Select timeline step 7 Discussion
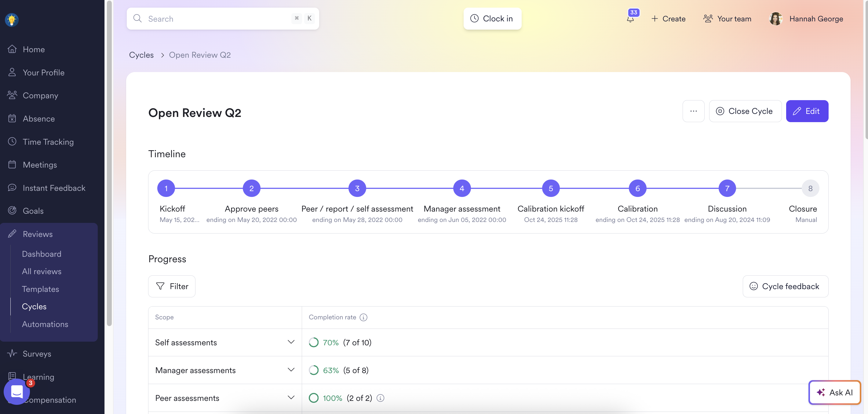 727,188
